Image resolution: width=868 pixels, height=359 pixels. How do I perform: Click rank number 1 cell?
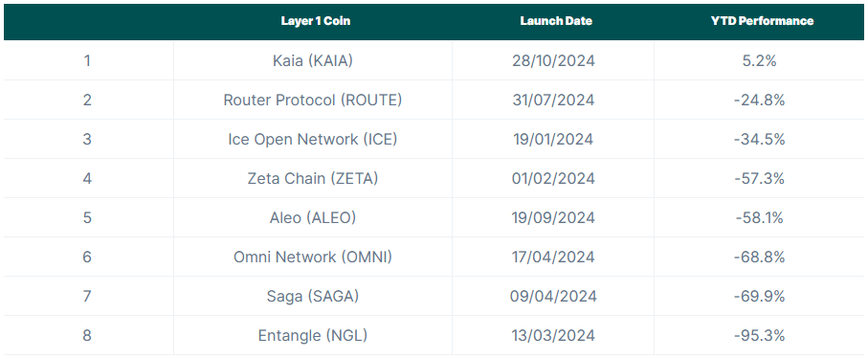click(87, 60)
